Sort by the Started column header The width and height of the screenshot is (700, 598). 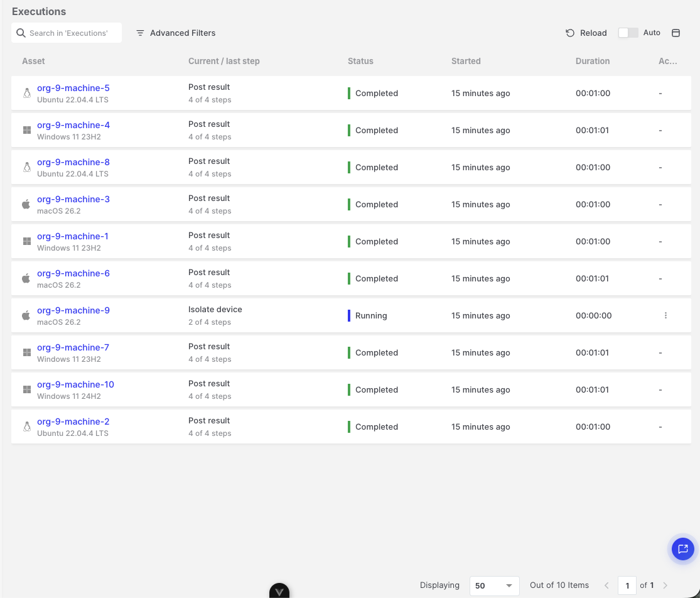[x=466, y=61]
